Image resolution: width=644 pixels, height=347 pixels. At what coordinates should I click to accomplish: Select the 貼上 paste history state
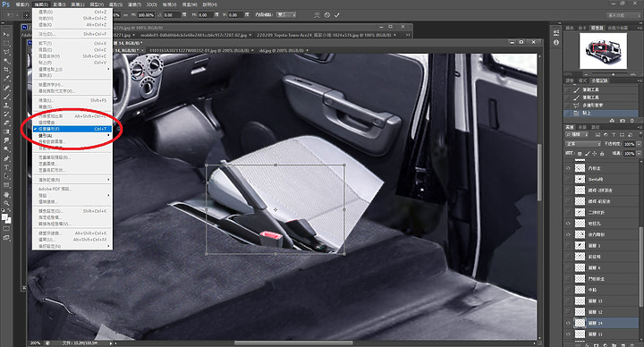tap(602, 113)
